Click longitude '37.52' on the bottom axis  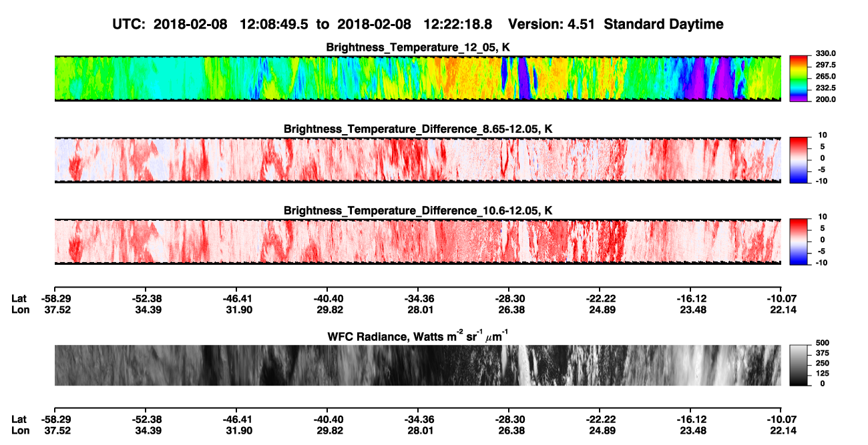pyautogui.click(x=54, y=430)
